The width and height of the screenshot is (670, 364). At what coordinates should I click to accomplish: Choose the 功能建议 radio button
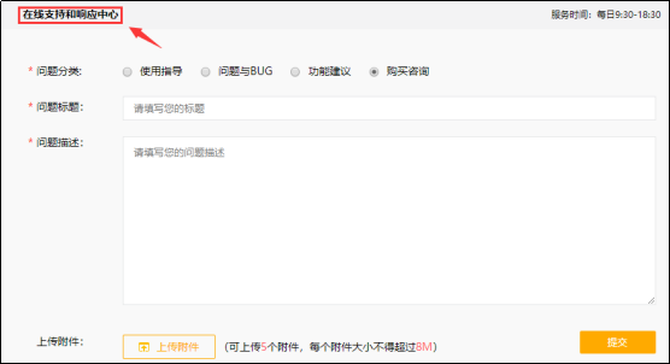295,72
